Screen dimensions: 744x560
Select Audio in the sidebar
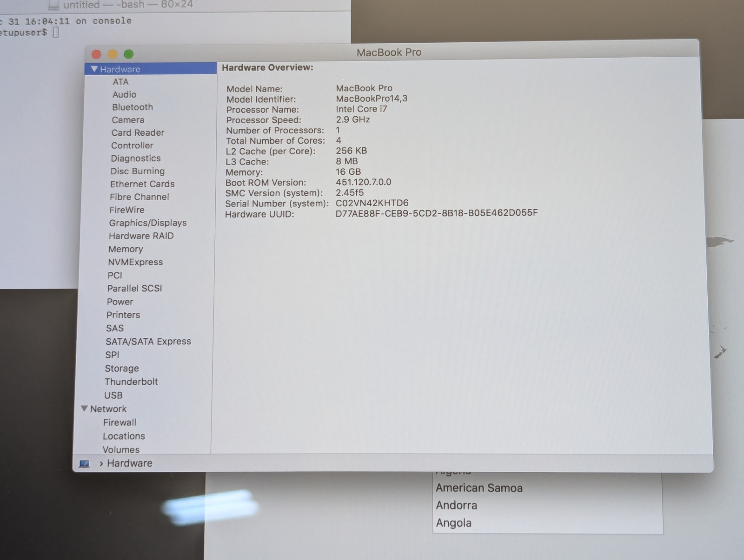tap(124, 94)
